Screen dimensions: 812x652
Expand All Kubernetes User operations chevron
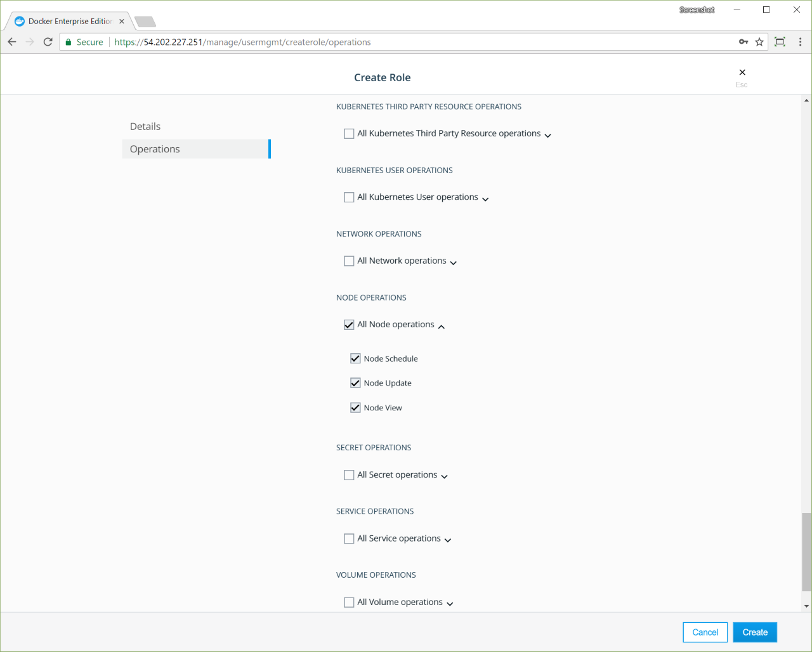(x=485, y=199)
